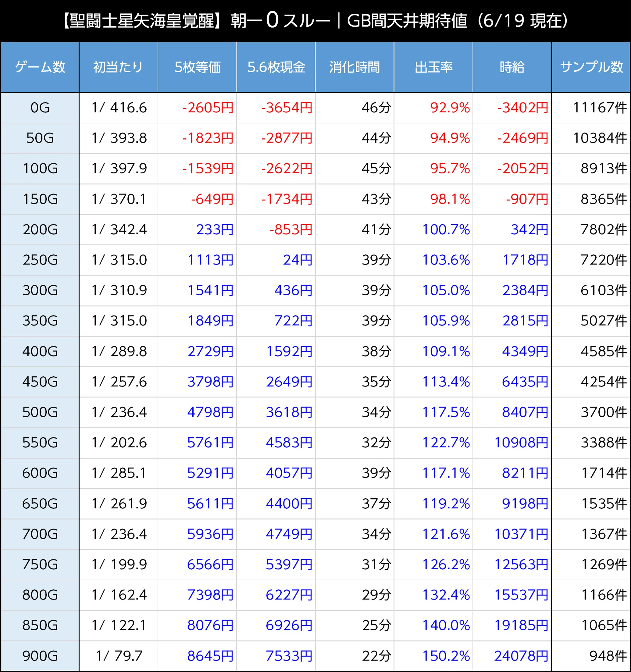The image size is (631, 672).
Task: Select the 2729円 value
Action: (211, 351)
